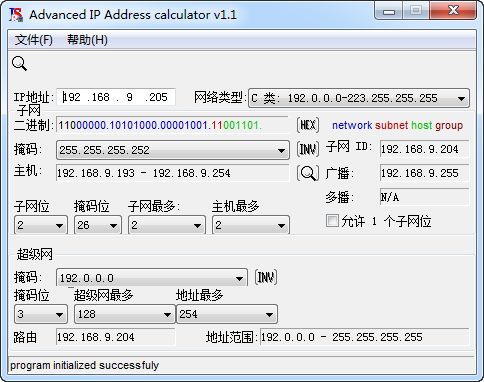
Task: Expand the max subnets dropdown
Action: (x=167, y=225)
